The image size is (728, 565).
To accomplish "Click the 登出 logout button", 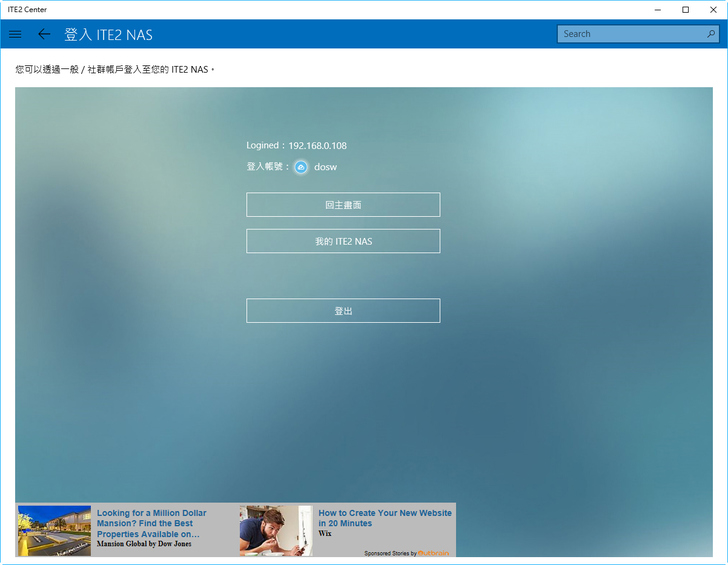I will click(343, 311).
